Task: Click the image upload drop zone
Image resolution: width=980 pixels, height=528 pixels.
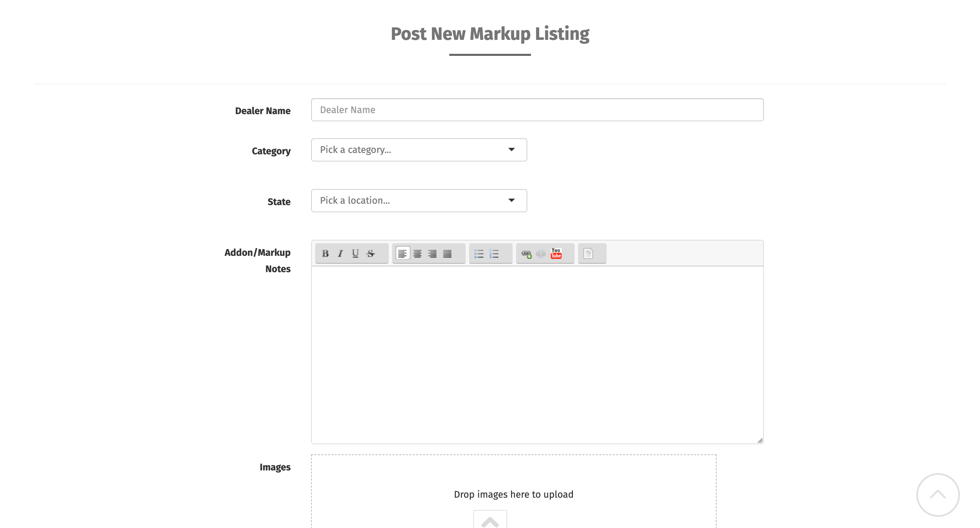Action: (x=513, y=494)
